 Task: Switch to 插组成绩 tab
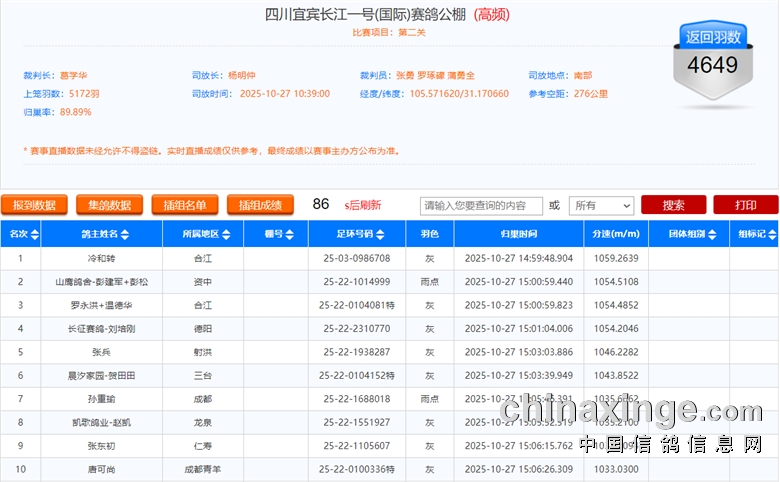tap(260, 205)
